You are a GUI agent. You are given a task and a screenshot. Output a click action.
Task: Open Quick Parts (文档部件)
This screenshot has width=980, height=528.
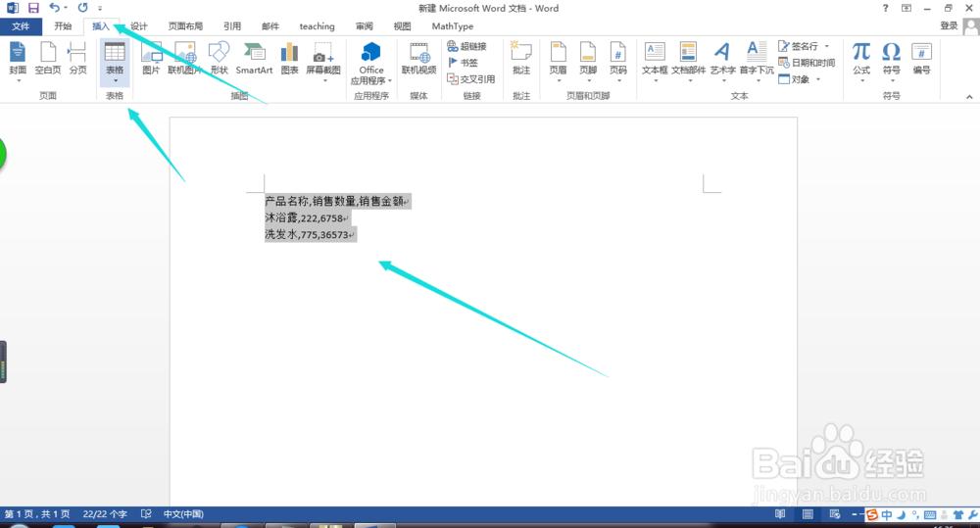689,63
